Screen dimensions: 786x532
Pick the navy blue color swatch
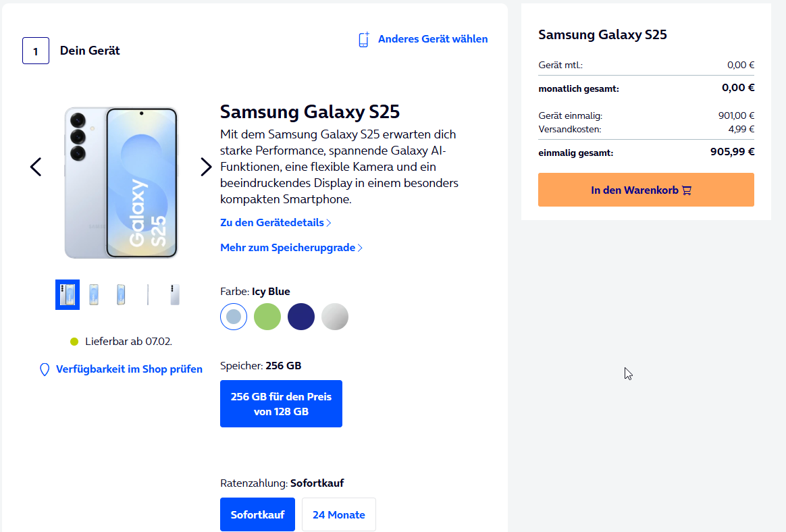[301, 317]
